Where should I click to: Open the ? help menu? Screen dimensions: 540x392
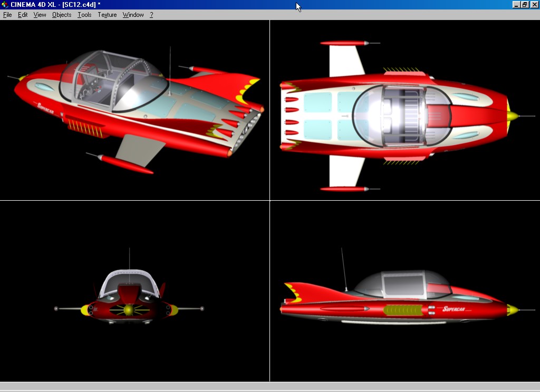[x=151, y=15]
